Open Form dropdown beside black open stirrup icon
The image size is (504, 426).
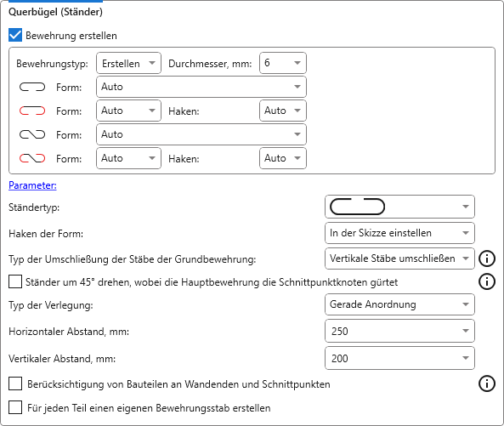click(201, 87)
